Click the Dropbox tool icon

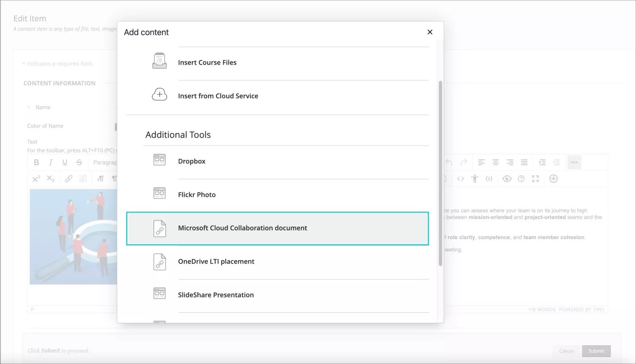pyautogui.click(x=159, y=159)
